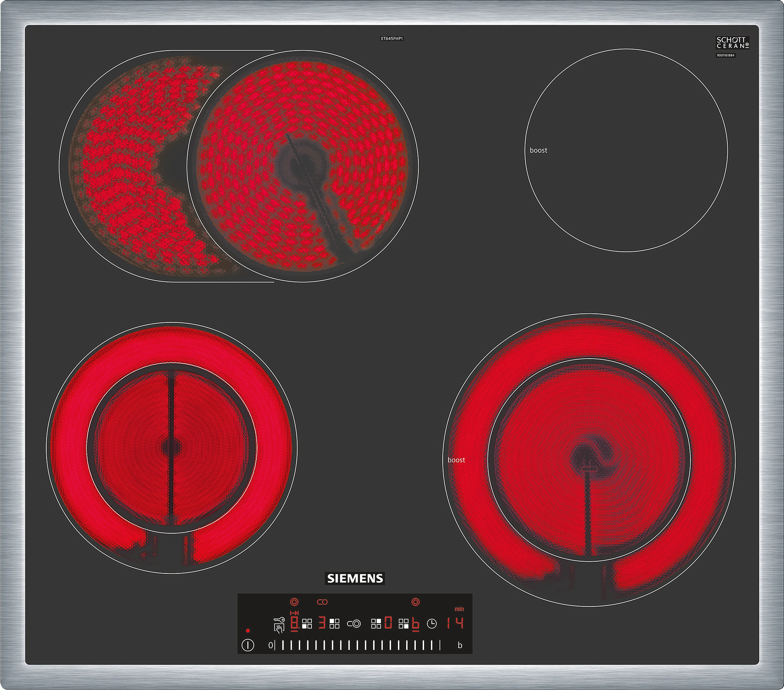Tap the boost label on front-right zone

click(456, 460)
